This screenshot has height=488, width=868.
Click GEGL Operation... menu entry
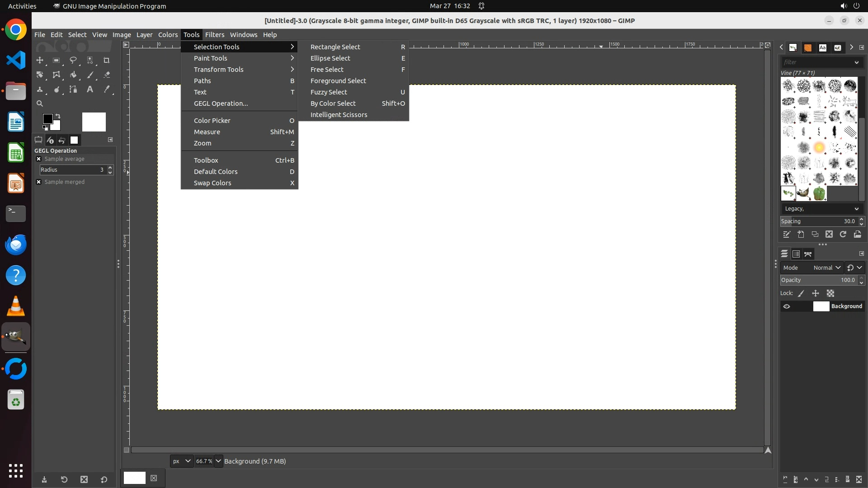click(221, 103)
